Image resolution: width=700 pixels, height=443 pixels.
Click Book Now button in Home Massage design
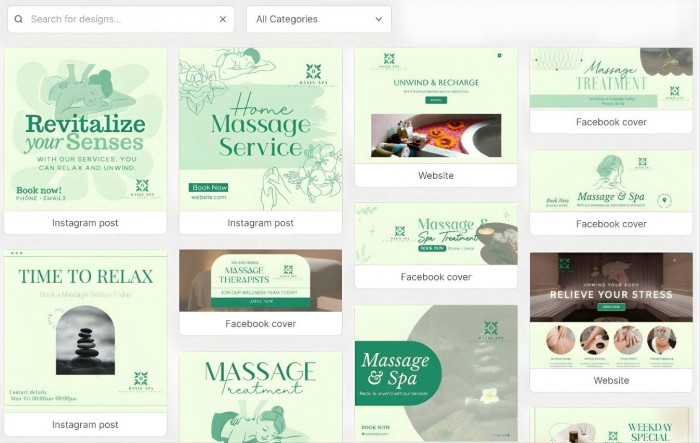[209, 187]
